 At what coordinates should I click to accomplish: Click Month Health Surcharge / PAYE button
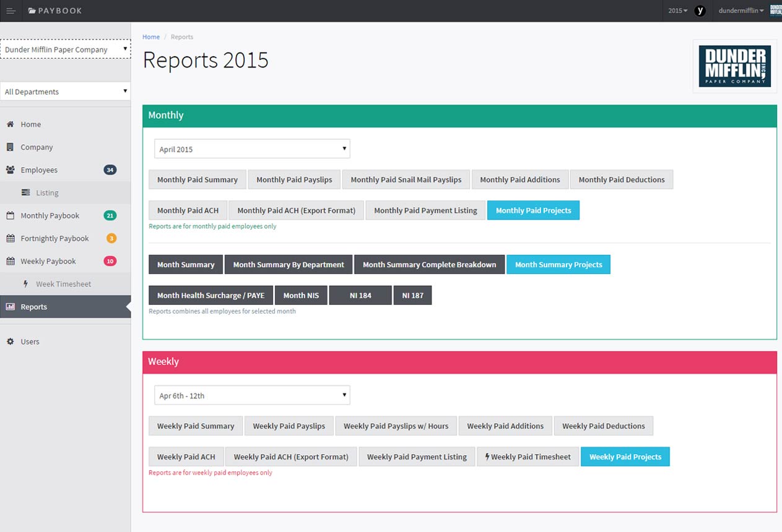tap(211, 295)
